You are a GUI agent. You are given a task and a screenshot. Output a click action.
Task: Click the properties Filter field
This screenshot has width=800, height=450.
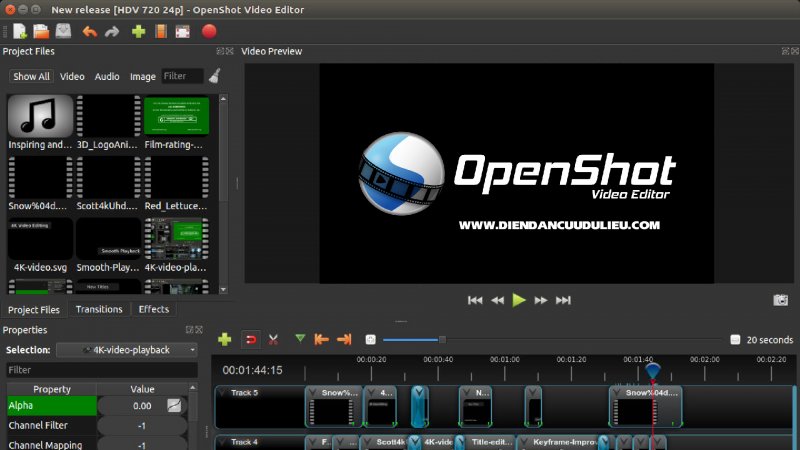click(x=102, y=370)
